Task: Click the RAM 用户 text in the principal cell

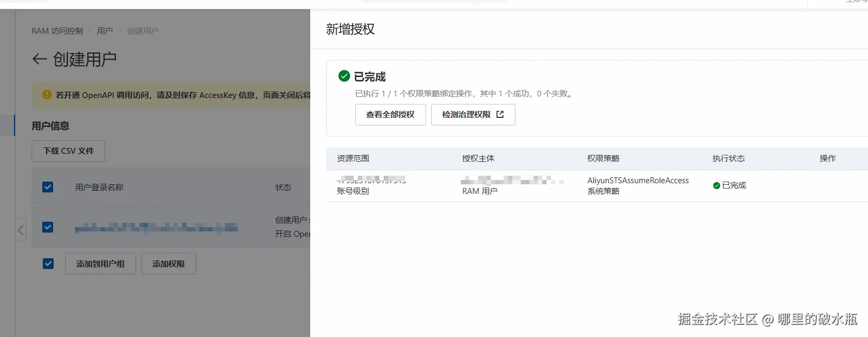Action: coord(480,191)
